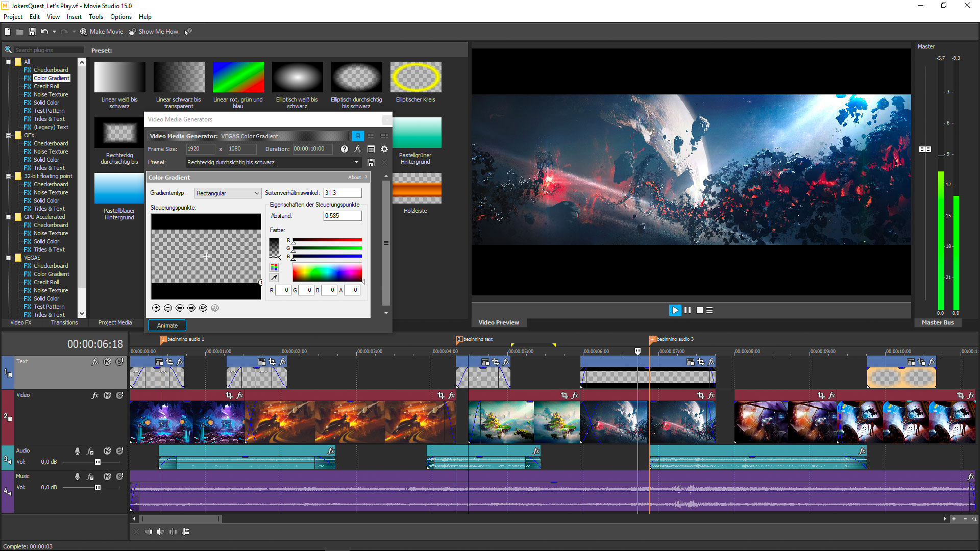The width and height of the screenshot is (980, 551).
Task: Open the Preset dropdown in Video Media Generators
Action: [357, 162]
